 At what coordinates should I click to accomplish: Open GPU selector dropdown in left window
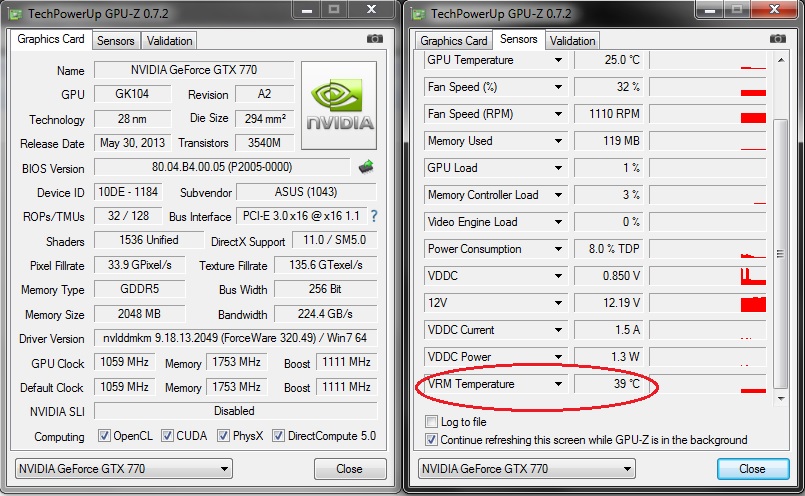pos(123,469)
